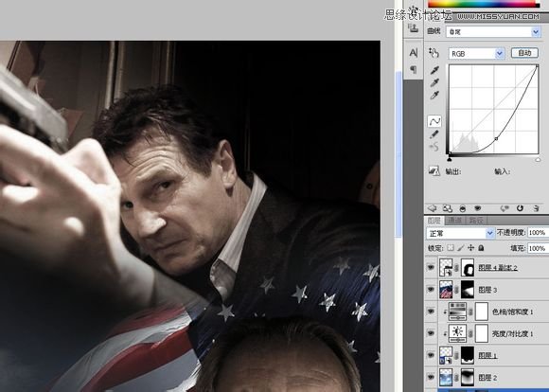Toggle visibility of 色相/饱和度 1 layer

point(431,312)
